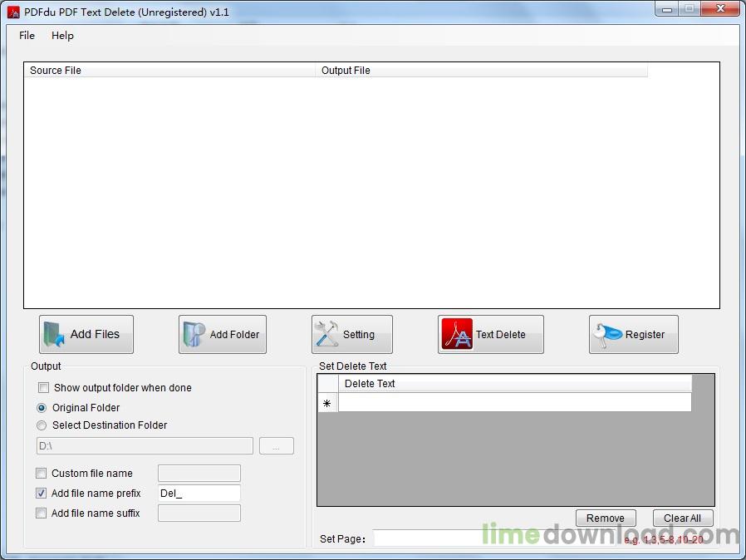Close the PDFdu window
The width and height of the screenshot is (746, 560).
(720, 9)
